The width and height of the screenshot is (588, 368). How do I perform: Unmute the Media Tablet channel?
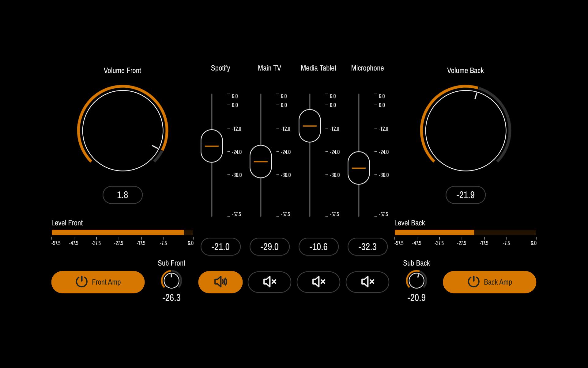point(318,282)
